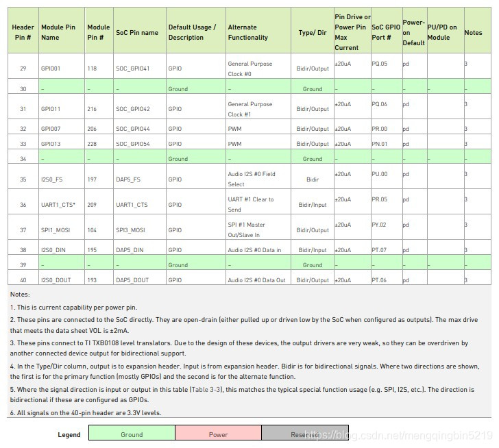499x448 pixels.
Task: Select the PT.06 GPIO port cell
Action: [387, 277]
